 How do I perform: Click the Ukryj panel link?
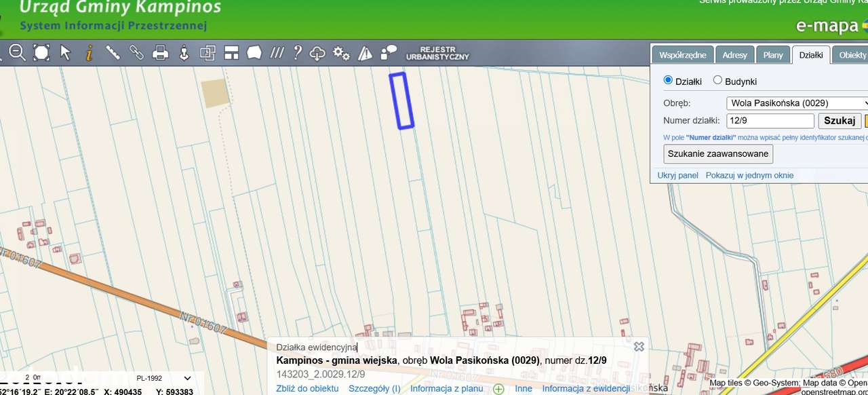[x=677, y=175]
